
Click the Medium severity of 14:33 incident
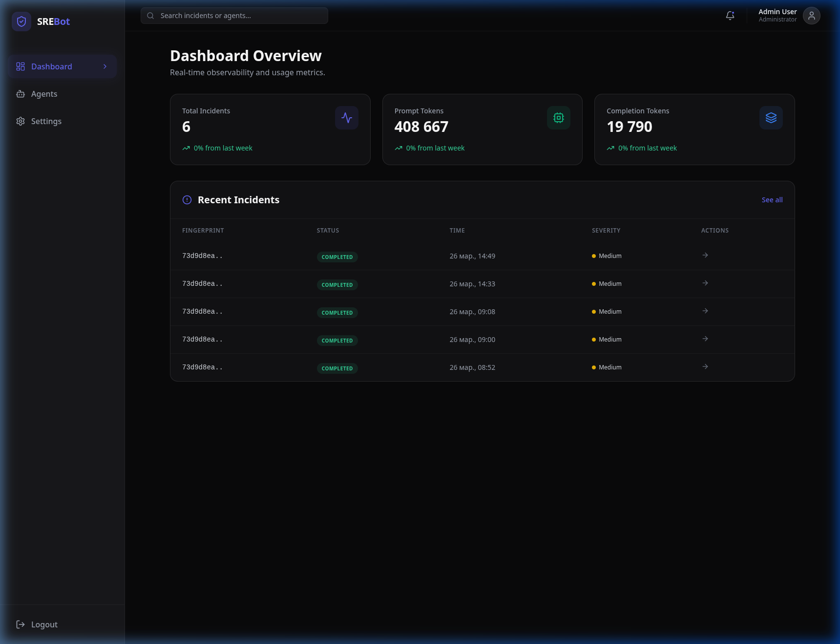click(607, 284)
